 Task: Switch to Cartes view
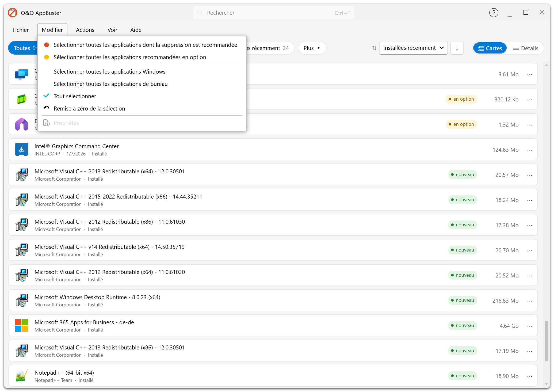pyautogui.click(x=490, y=48)
